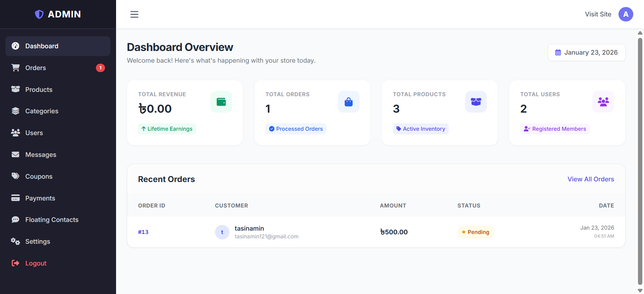Click the wallet icon on Total Revenue card
Image resolution: width=644 pixels, height=294 pixels.
[x=221, y=102]
